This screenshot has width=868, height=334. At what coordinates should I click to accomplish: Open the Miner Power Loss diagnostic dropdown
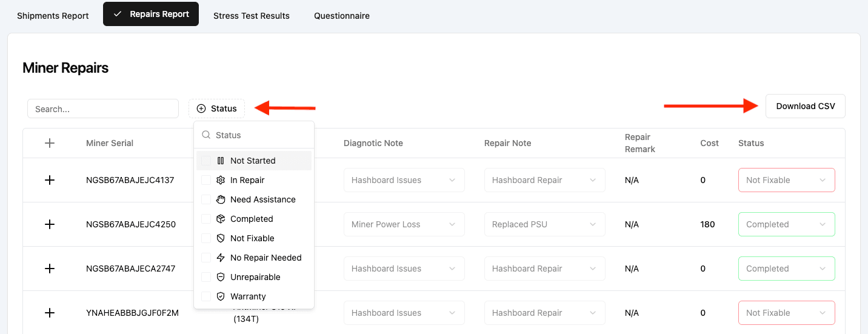[404, 224]
